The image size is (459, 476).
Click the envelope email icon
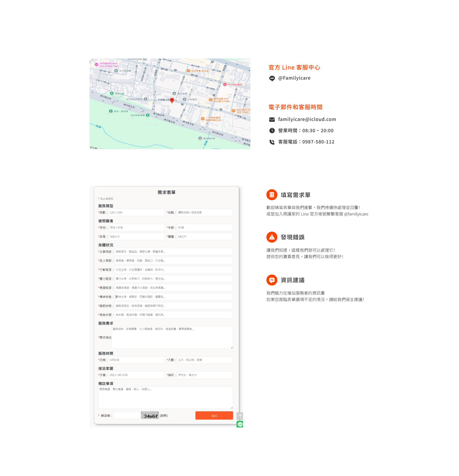[272, 120]
